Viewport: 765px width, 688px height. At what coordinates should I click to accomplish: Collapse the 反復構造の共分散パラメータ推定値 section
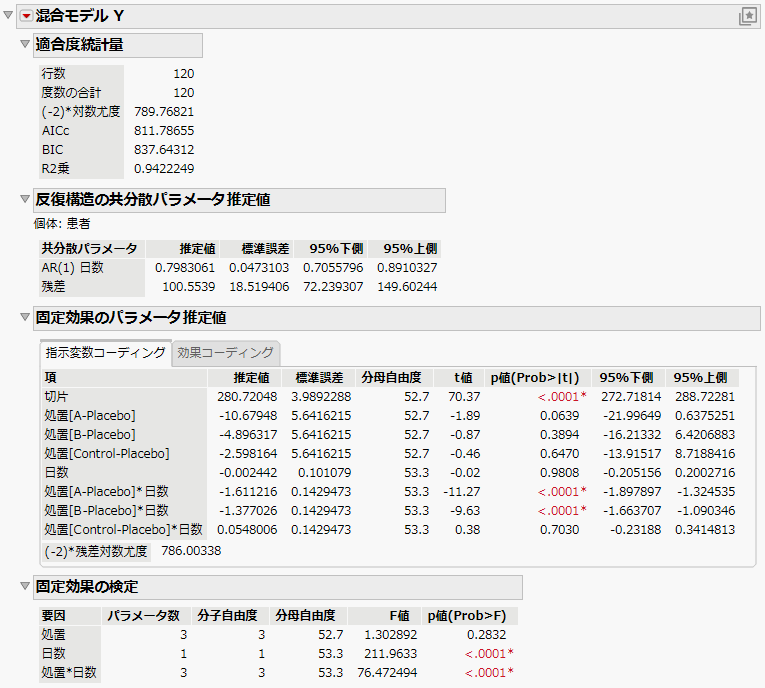(25, 199)
